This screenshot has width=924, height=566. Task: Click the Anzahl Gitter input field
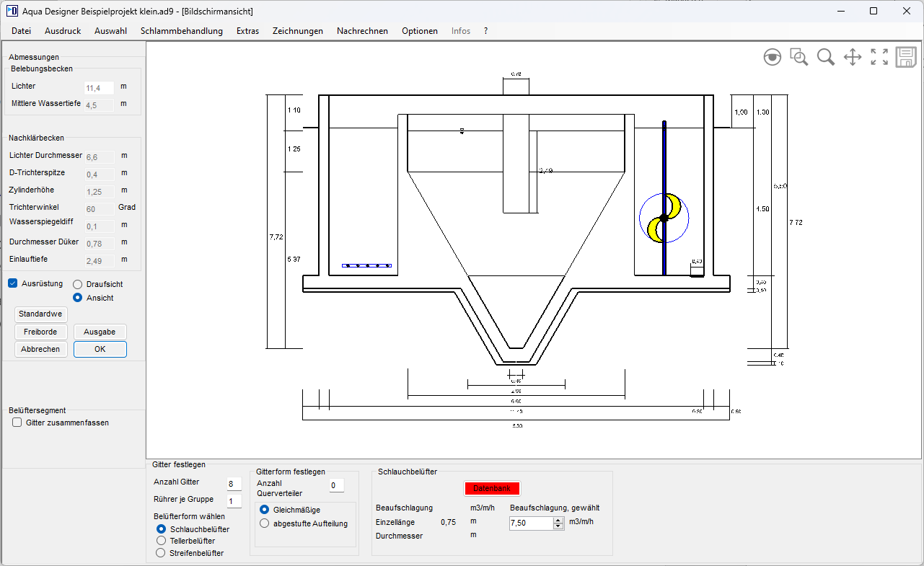[x=234, y=483]
